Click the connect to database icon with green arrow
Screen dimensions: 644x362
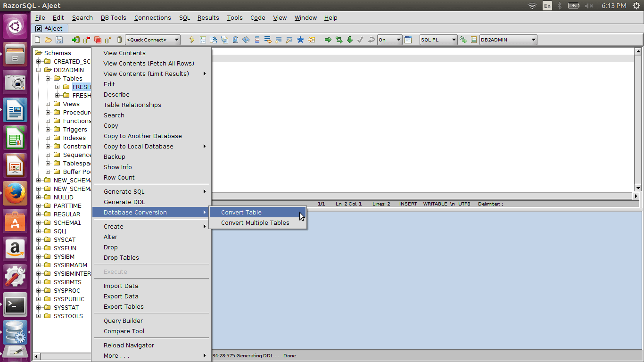coord(75,40)
